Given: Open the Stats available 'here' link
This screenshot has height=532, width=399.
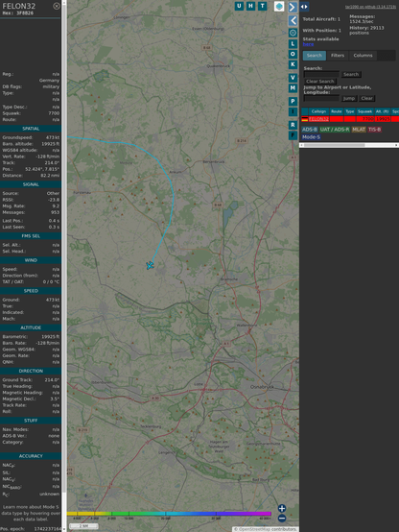Looking at the screenshot, I should point(308,44).
